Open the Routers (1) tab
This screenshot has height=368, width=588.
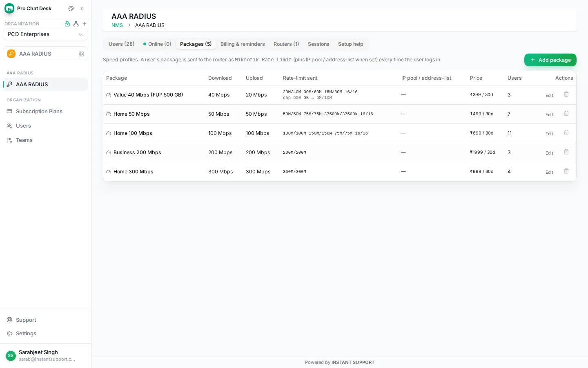pos(286,44)
